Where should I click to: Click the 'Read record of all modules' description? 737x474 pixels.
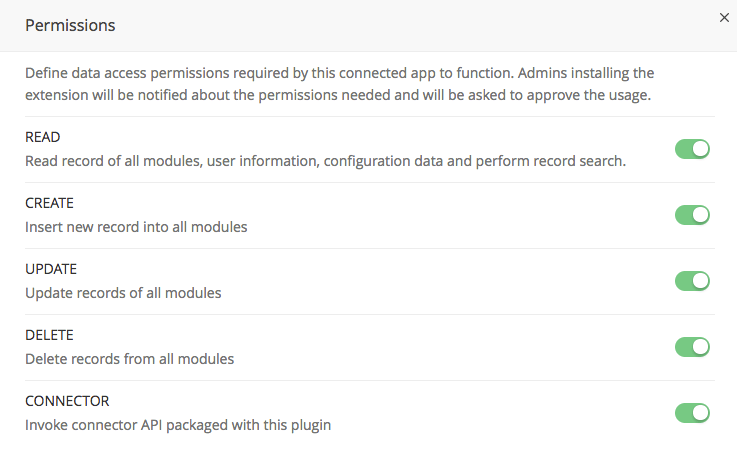coord(325,160)
